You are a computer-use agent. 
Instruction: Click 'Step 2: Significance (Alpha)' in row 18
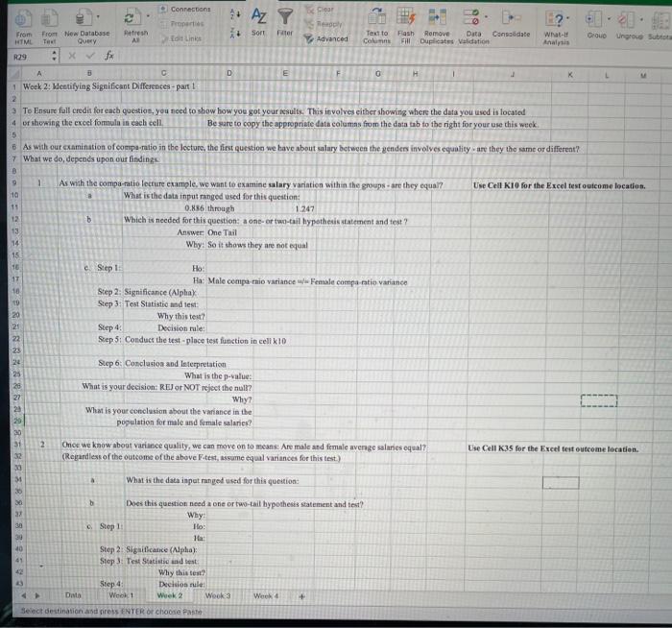[x=147, y=292]
